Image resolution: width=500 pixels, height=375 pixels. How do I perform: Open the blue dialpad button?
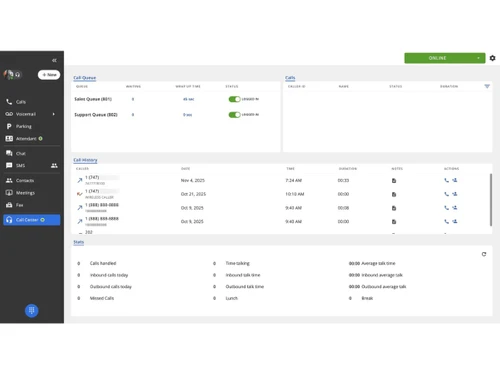point(32,311)
